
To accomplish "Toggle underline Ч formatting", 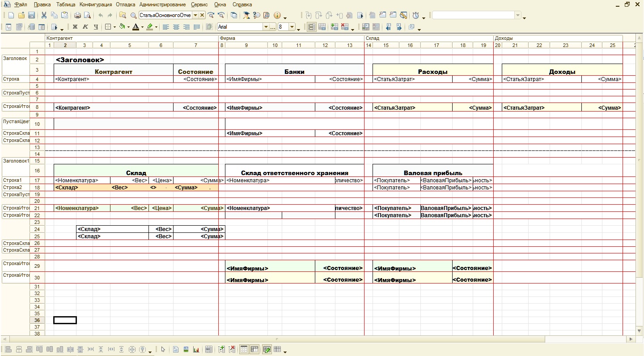I will (96, 27).
